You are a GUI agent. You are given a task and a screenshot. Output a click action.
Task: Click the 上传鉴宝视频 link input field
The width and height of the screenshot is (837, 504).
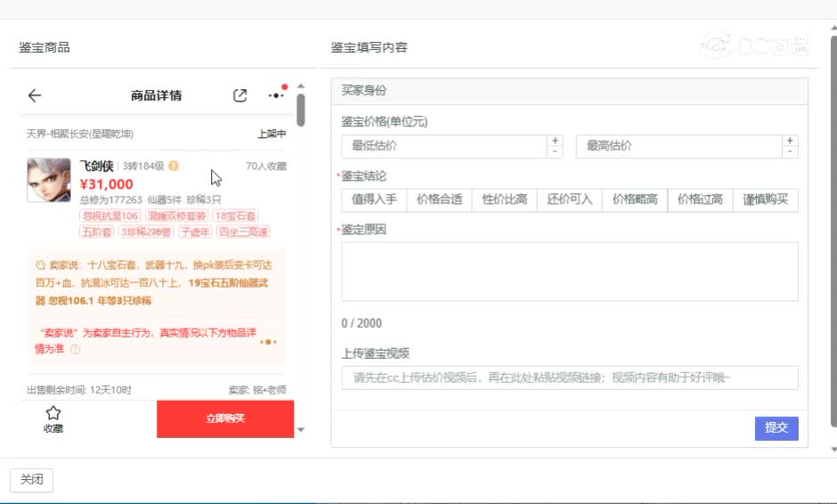pos(570,378)
